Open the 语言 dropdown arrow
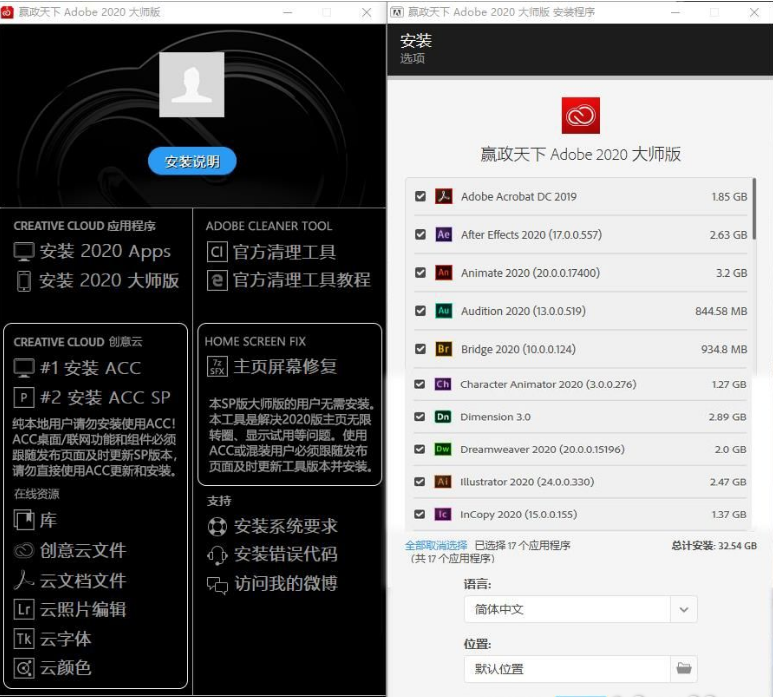 coord(684,609)
